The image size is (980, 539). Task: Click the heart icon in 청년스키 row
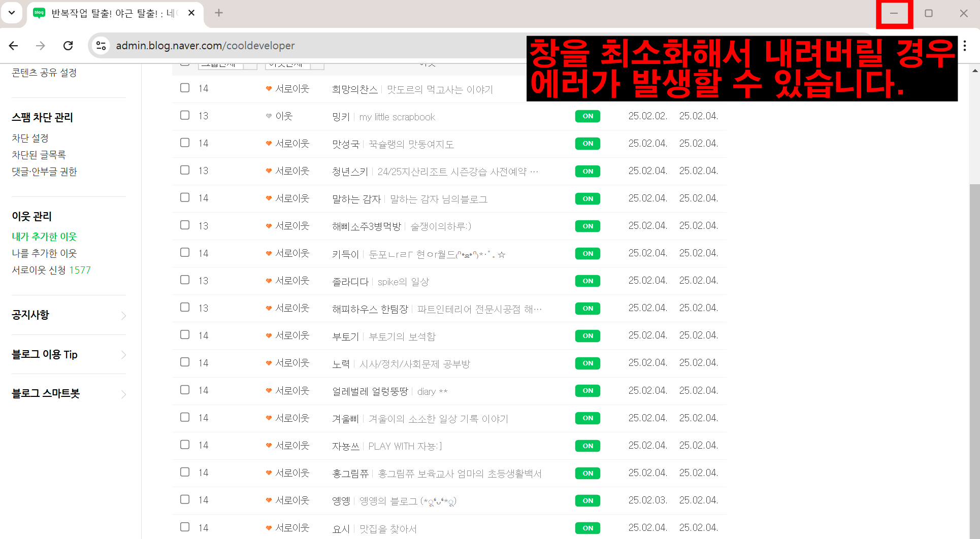pos(269,171)
